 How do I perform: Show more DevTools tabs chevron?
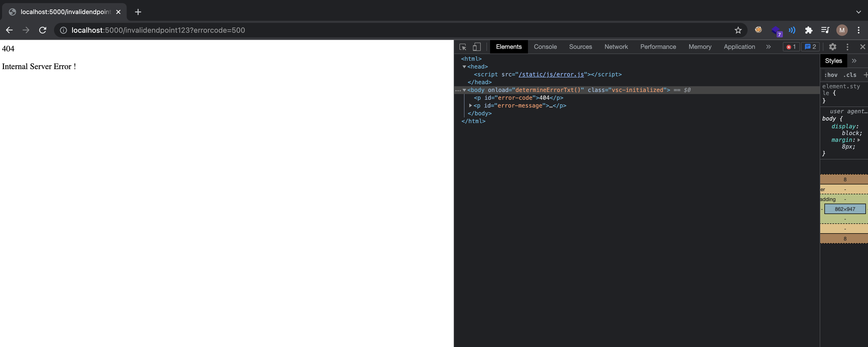[768, 47]
